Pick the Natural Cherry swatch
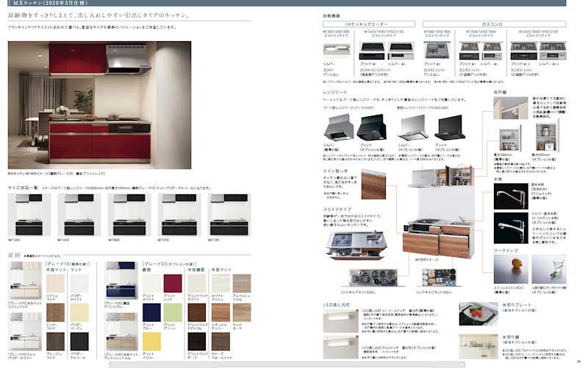Viewport: 588px width, 368px height. (220, 312)
